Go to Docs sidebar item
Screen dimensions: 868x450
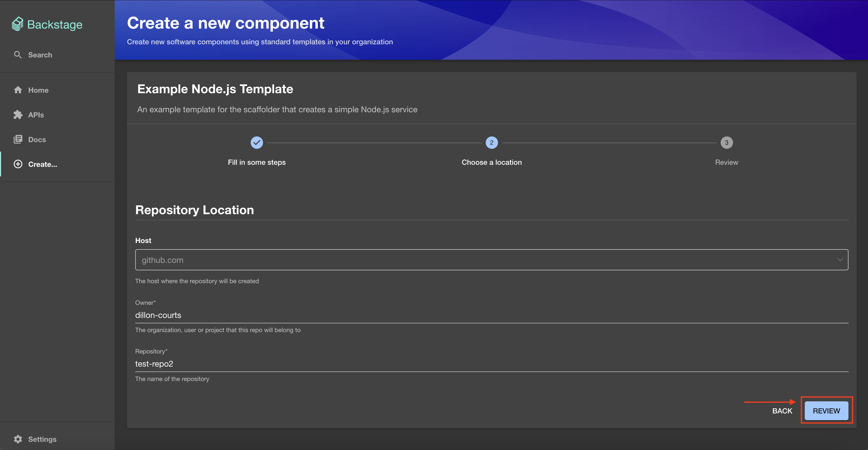(37, 139)
